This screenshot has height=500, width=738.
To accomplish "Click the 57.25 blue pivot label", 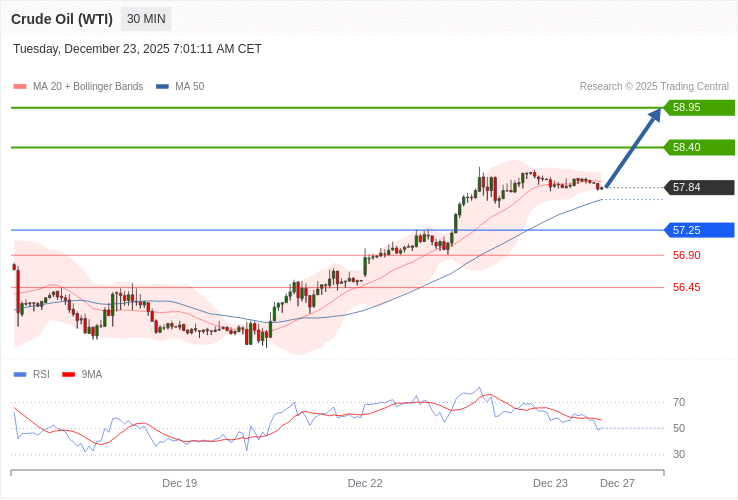I will [x=699, y=230].
